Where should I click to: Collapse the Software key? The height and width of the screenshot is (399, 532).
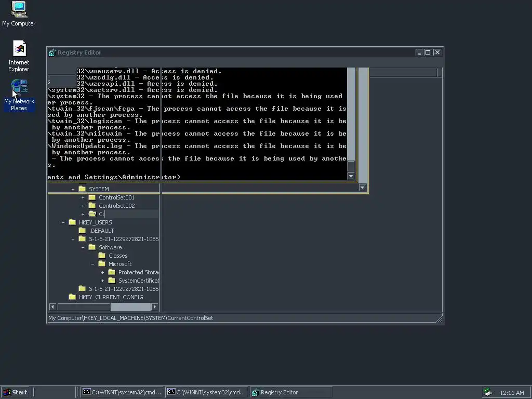[83, 247]
